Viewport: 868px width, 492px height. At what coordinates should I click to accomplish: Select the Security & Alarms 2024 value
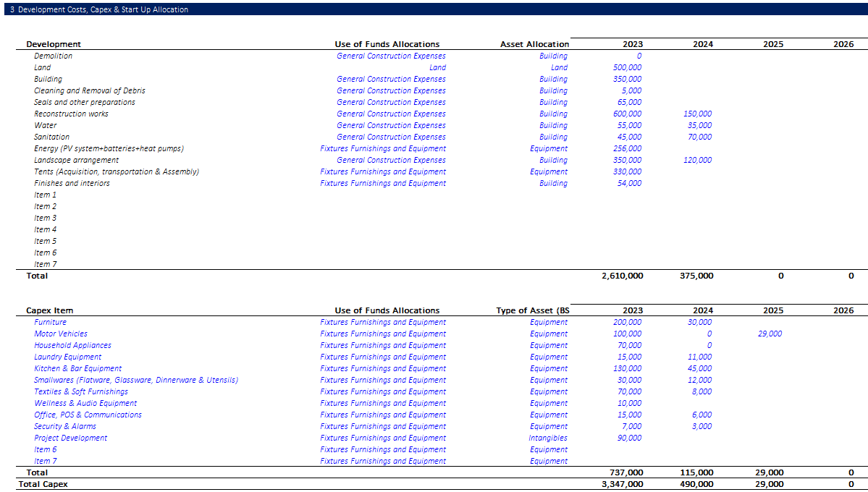701,426
